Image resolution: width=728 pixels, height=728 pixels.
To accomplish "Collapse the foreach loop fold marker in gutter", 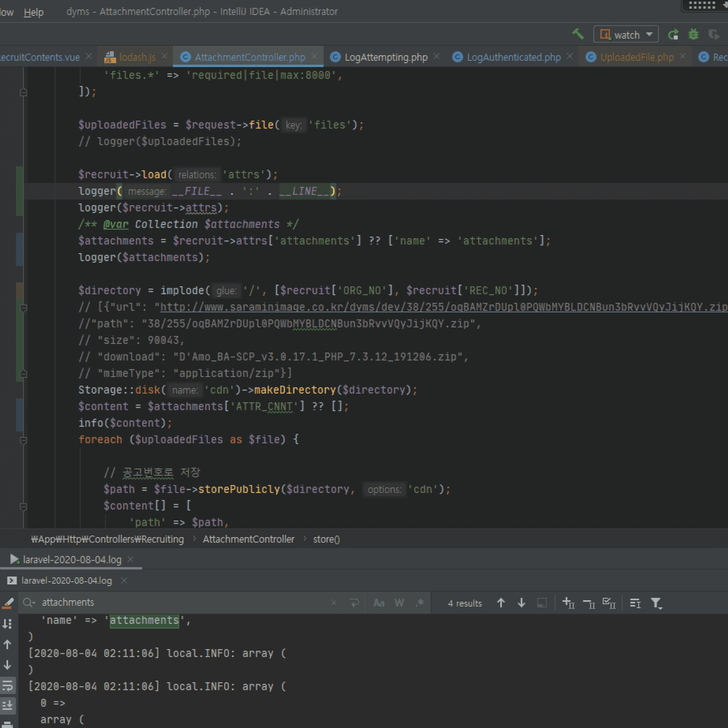I will [x=23, y=440].
